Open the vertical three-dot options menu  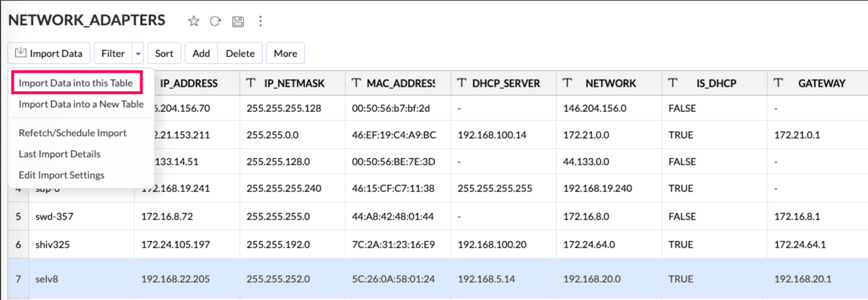(x=260, y=21)
